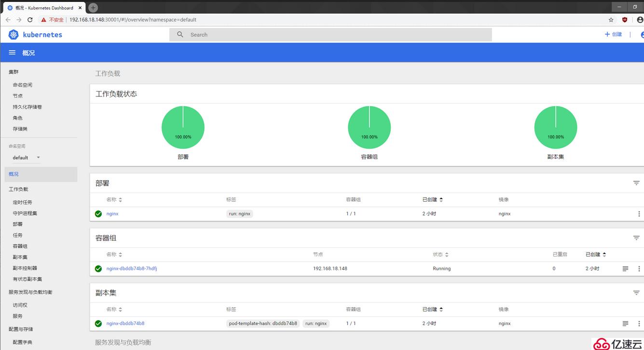Sort pods by 名称 column
This screenshot has width=644, height=350.
114,255
